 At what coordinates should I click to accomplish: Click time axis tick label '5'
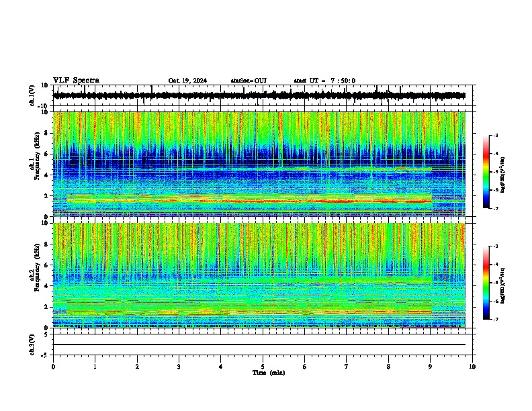pos(263,367)
